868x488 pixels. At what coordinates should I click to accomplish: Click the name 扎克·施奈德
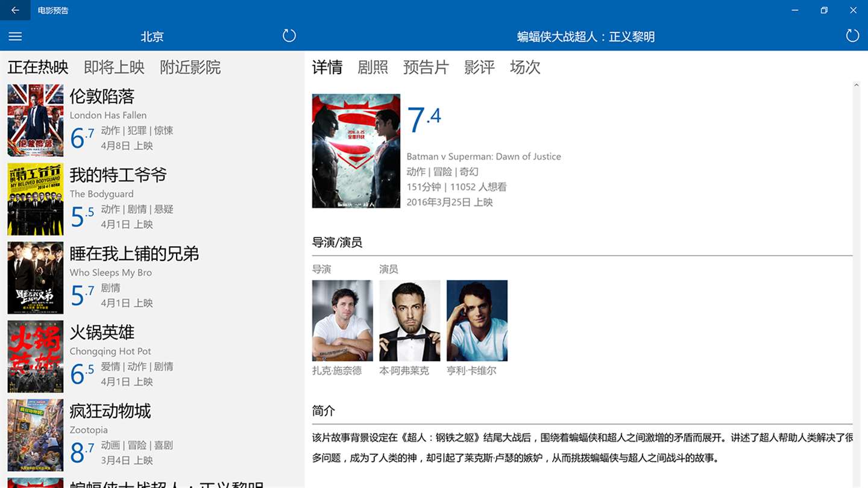coord(337,371)
